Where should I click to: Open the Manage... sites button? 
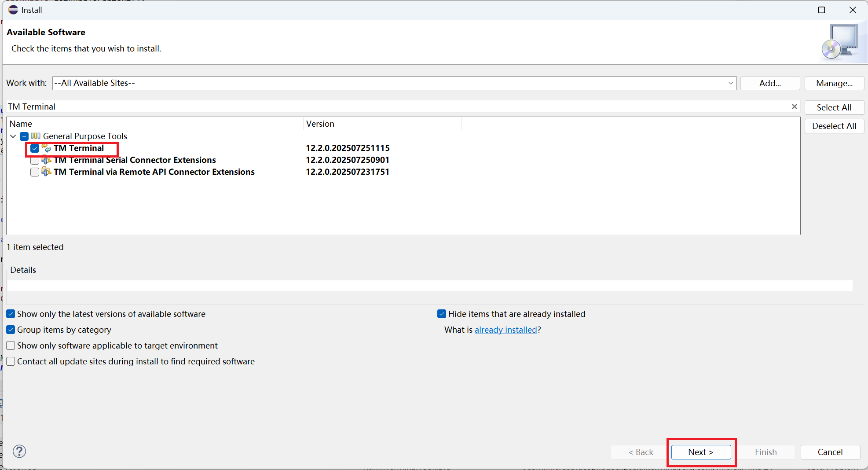coord(834,83)
